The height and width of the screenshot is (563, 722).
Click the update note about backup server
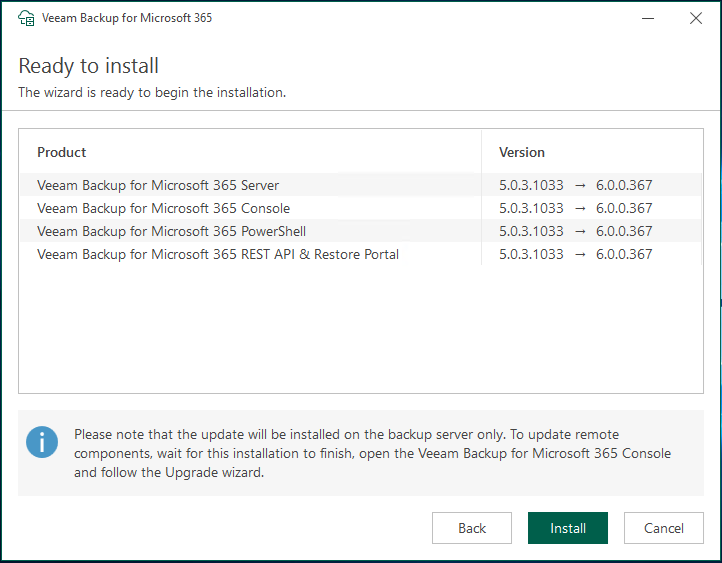coord(372,453)
